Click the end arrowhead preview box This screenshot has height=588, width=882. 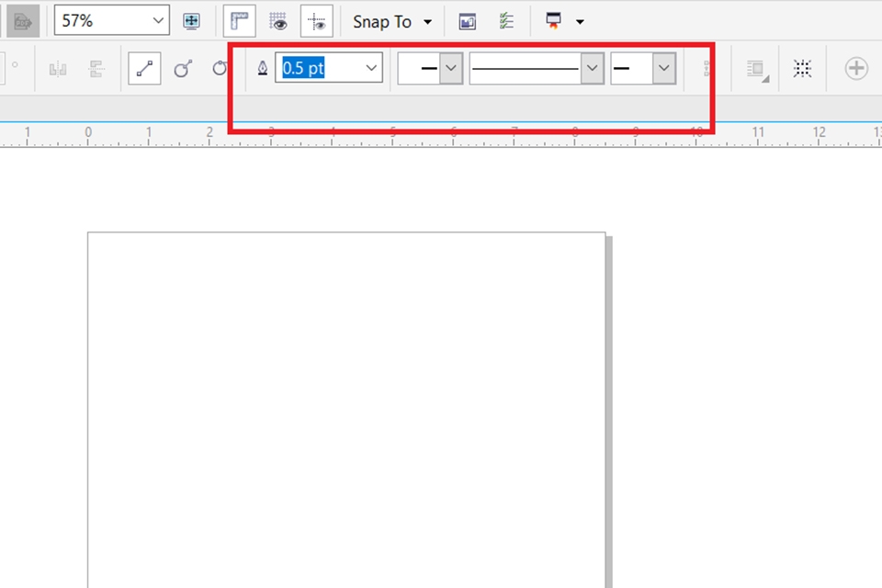coord(632,68)
